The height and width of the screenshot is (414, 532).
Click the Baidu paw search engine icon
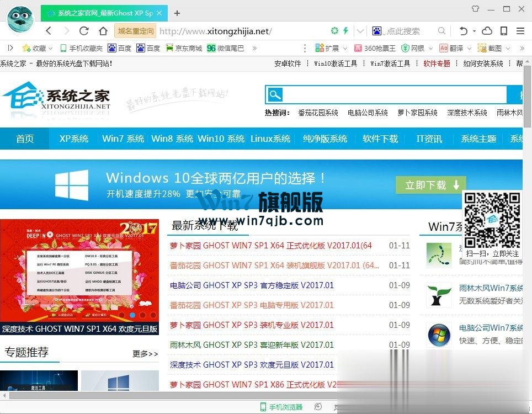tap(376, 31)
